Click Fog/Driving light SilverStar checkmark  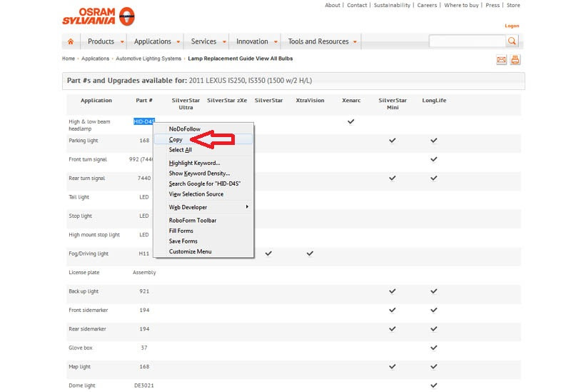(x=268, y=253)
